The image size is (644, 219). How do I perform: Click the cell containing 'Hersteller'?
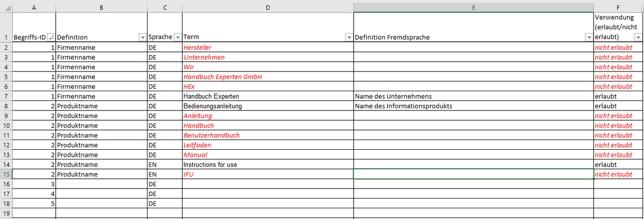point(268,47)
